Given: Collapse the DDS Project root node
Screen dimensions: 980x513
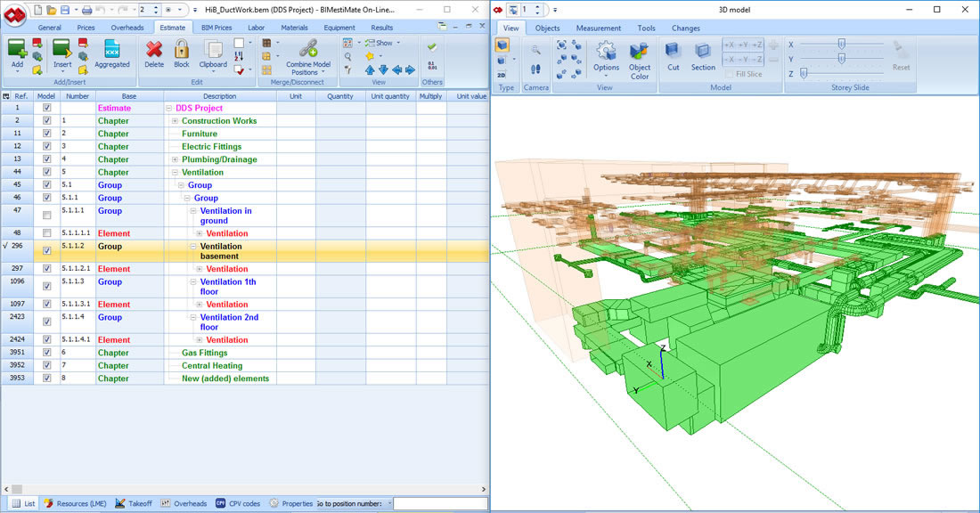Looking at the screenshot, I should click(168, 108).
